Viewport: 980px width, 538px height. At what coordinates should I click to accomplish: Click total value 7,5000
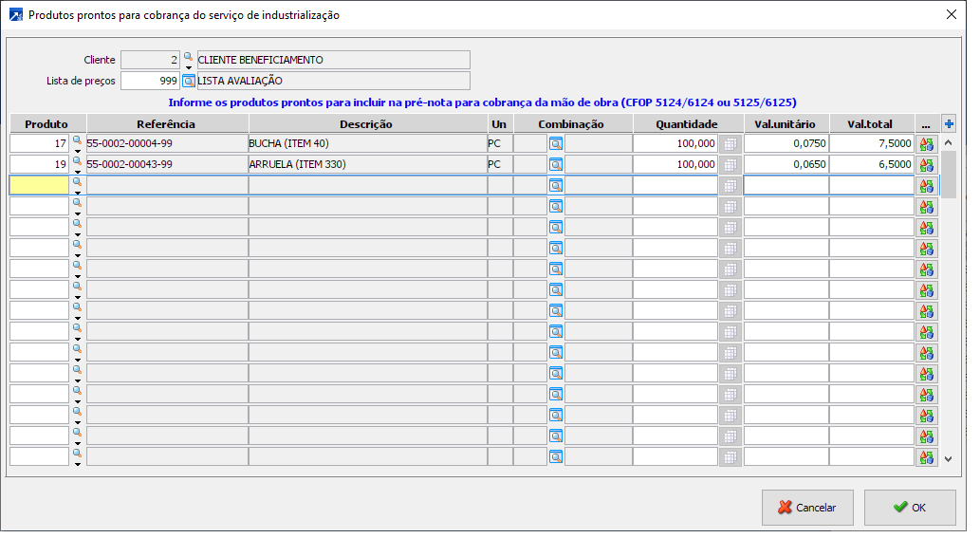click(872, 143)
